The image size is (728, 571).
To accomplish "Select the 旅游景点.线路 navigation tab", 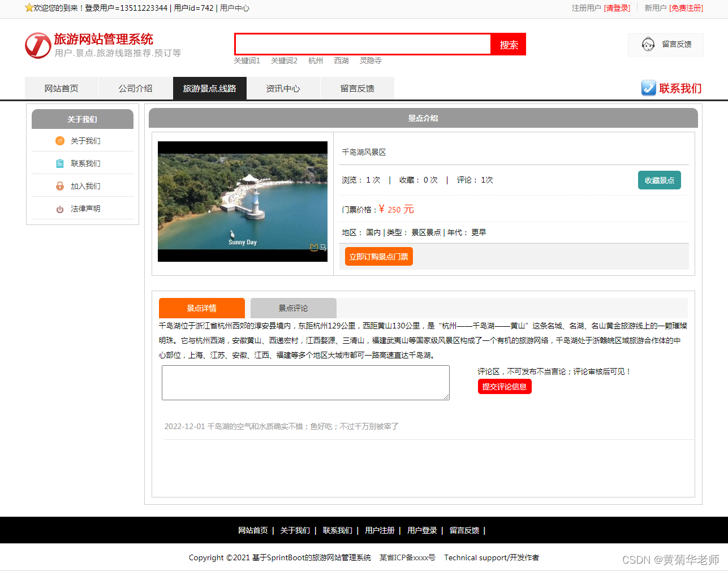I will [x=210, y=88].
